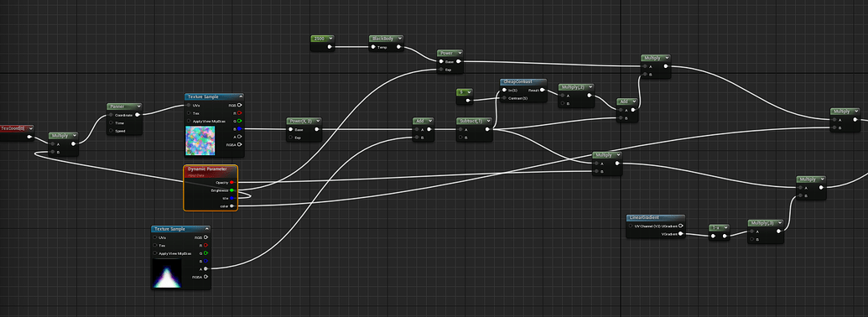This screenshot has width=868, height=317.
Task: Click the green Brightness output pin
Action: (x=232, y=190)
